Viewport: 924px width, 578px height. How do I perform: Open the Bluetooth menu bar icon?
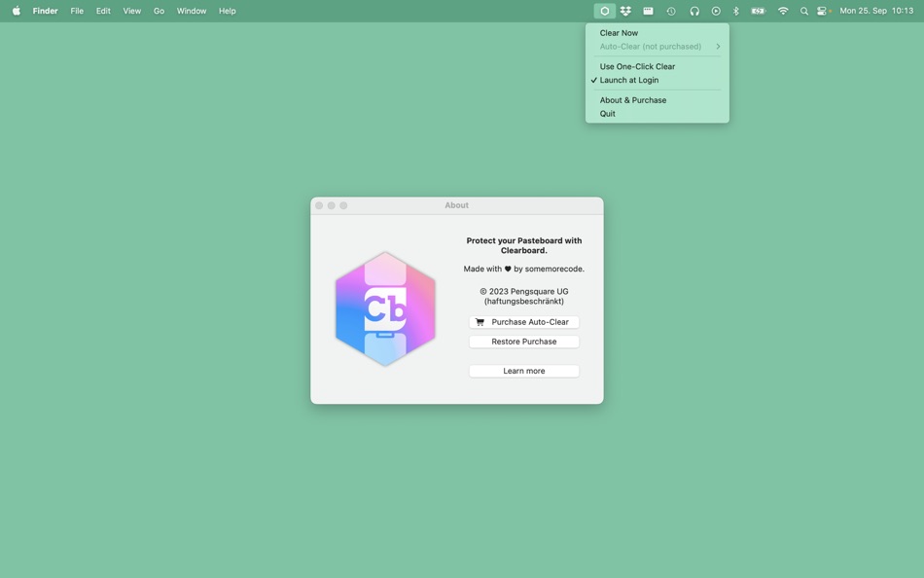click(x=736, y=11)
